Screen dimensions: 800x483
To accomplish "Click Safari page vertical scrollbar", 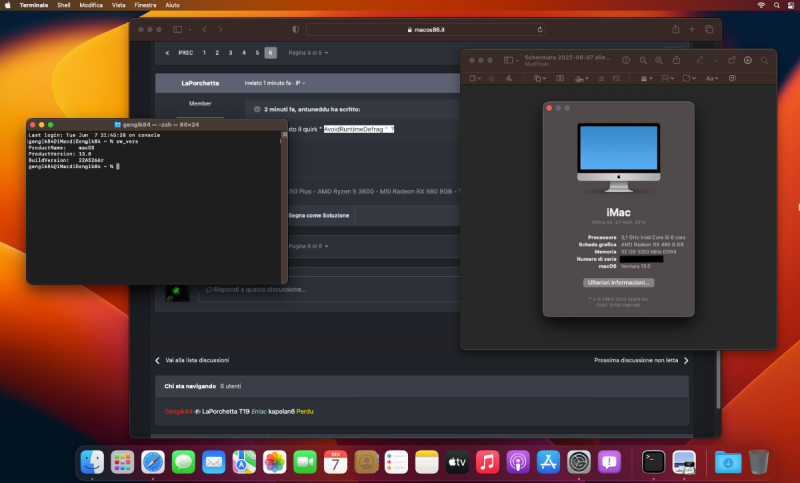I will tap(718, 380).
